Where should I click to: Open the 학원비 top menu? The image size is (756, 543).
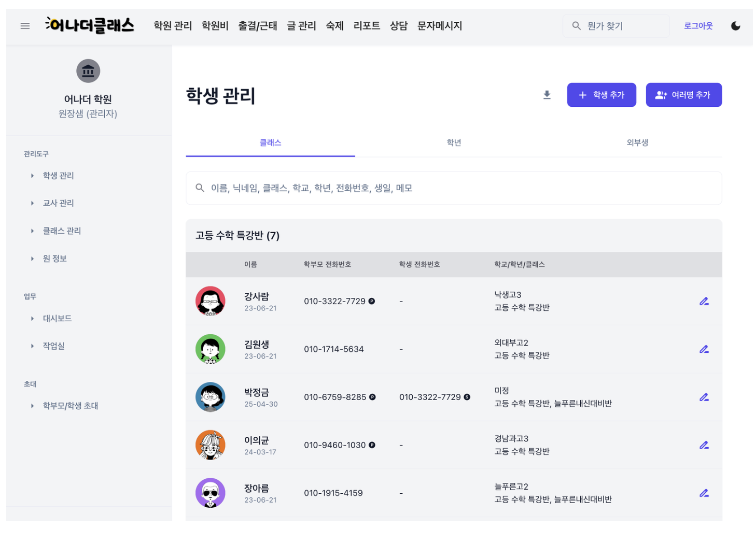coord(215,26)
